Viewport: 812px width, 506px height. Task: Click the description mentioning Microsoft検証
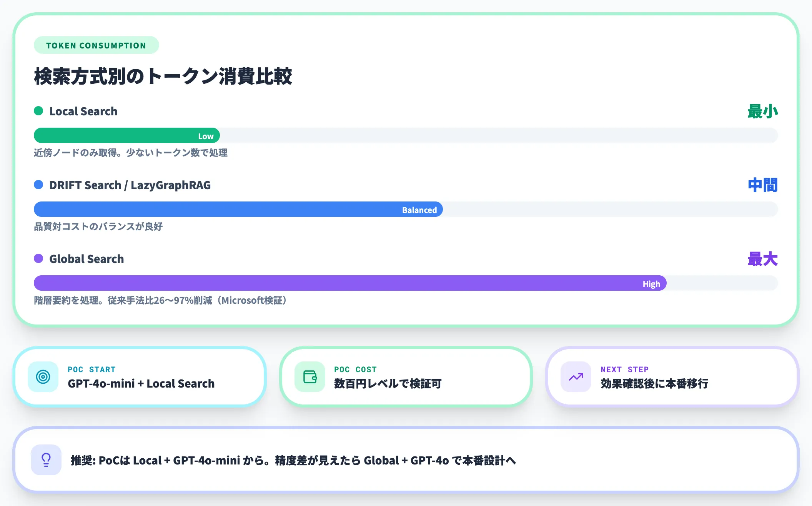coord(161,300)
